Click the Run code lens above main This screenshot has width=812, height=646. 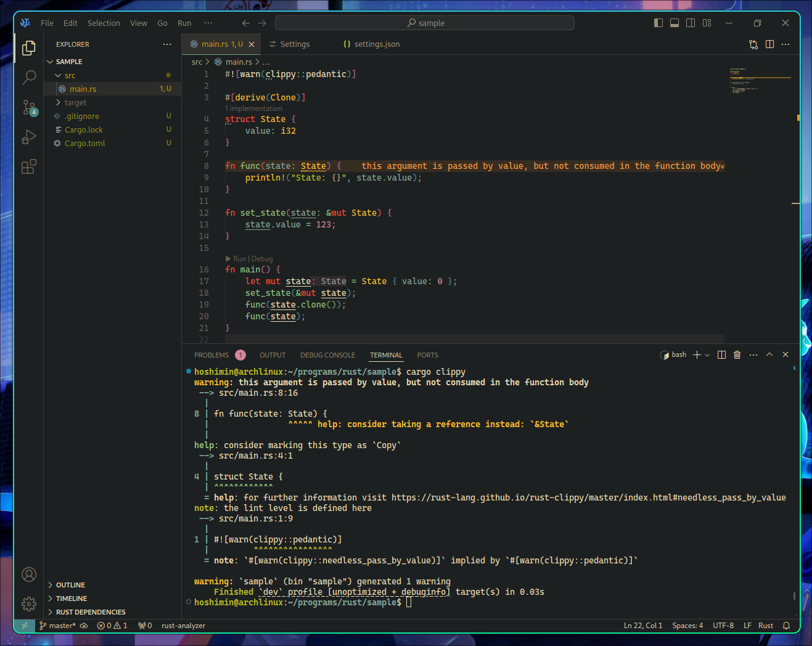coord(239,259)
